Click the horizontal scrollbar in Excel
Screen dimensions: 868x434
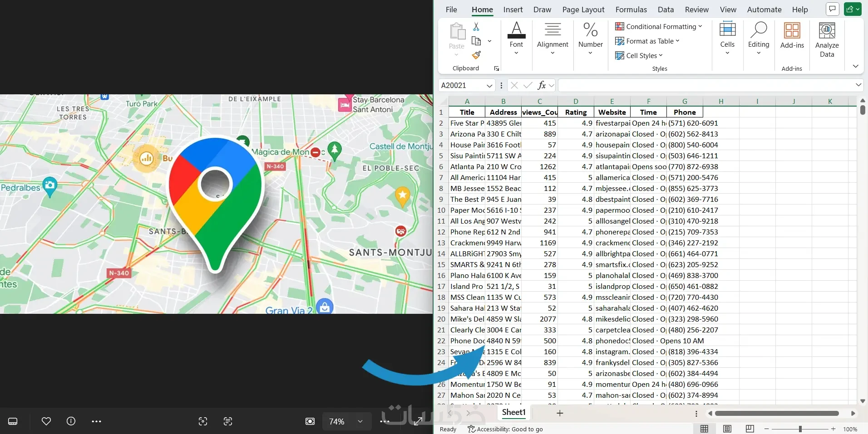pyautogui.click(x=776, y=414)
